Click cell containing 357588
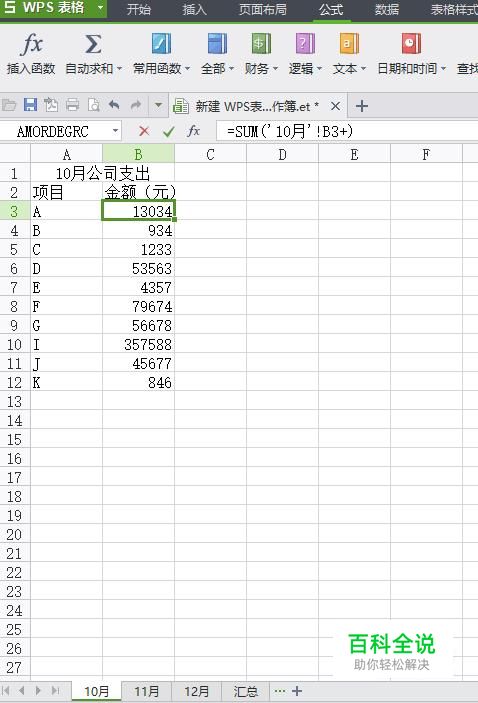 point(138,344)
